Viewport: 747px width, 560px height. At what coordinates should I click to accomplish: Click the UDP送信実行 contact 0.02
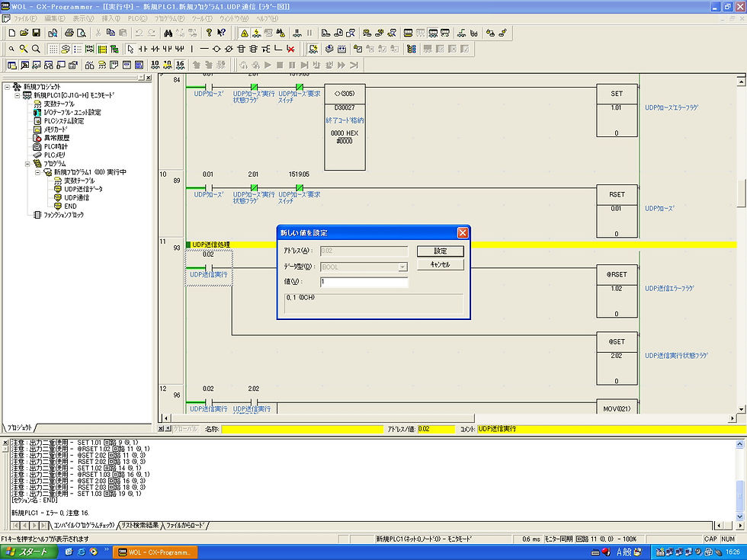pyautogui.click(x=209, y=267)
